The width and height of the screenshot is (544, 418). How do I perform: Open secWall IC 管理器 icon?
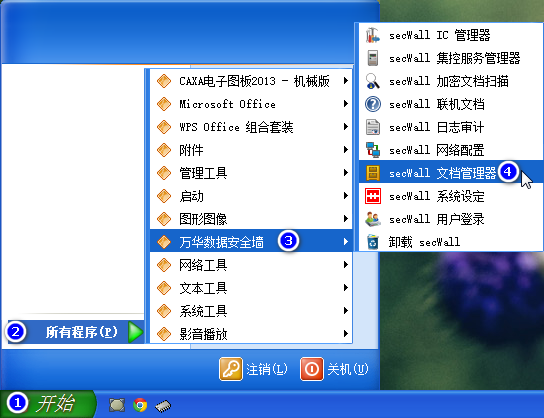point(373,35)
